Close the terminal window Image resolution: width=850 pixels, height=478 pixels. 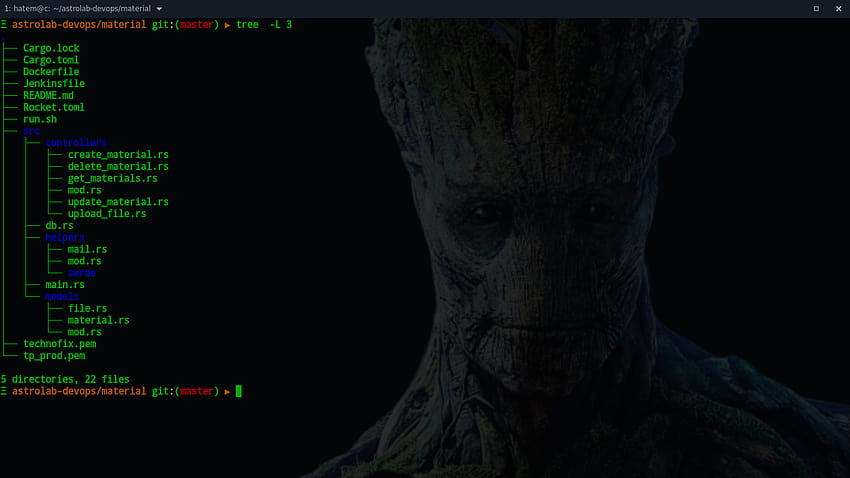[839, 9]
